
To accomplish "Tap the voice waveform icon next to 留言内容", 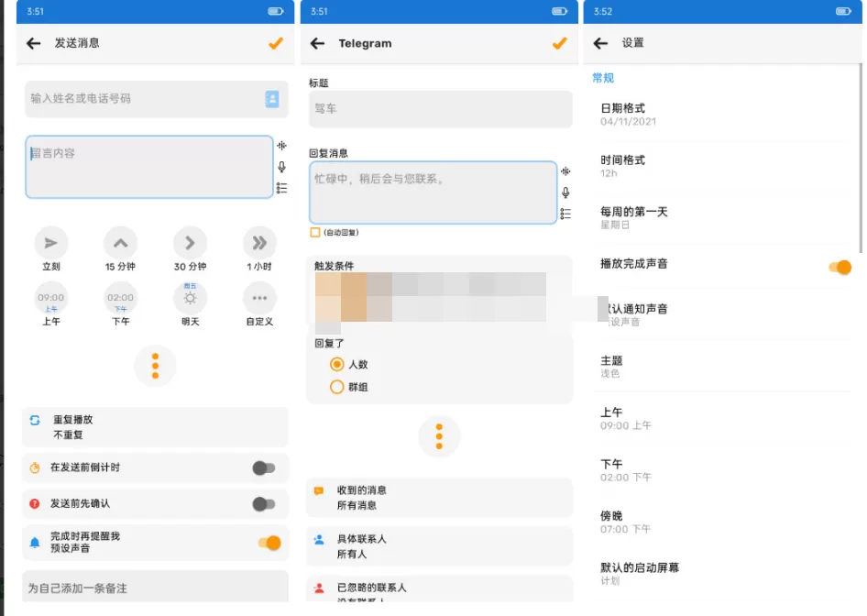I will [282, 146].
